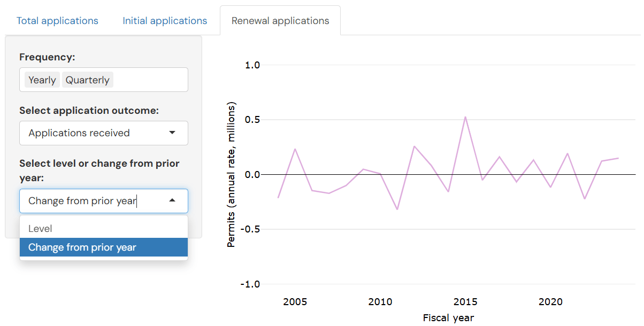Viewport: 644px width, 326px height.
Task: Click the line peak at fiscal year 2015
Action: pyautogui.click(x=465, y=117)
